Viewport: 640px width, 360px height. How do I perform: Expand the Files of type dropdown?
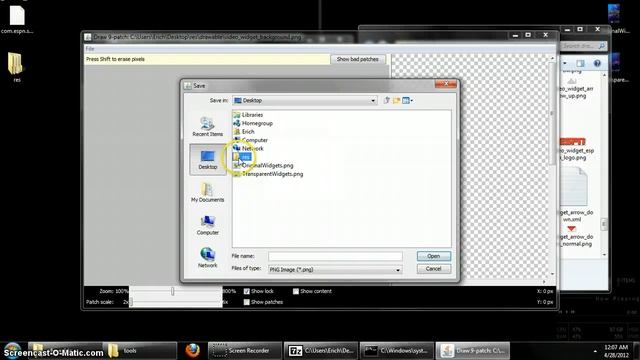pyautogui.click(x=398, y=270)
